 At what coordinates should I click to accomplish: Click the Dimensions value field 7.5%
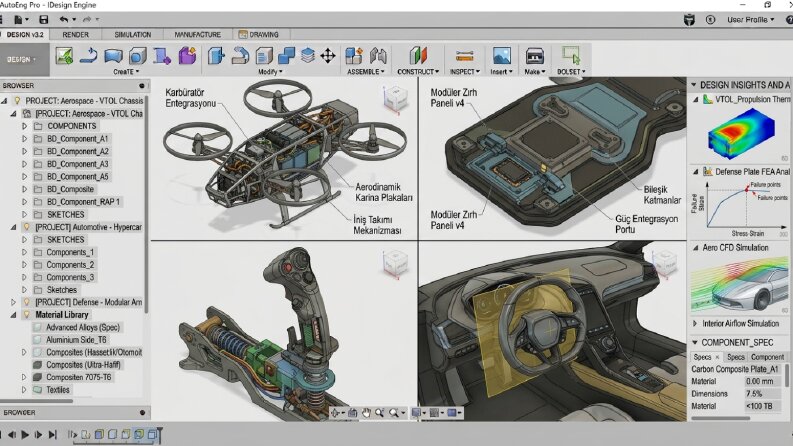[x=763, y=393]
